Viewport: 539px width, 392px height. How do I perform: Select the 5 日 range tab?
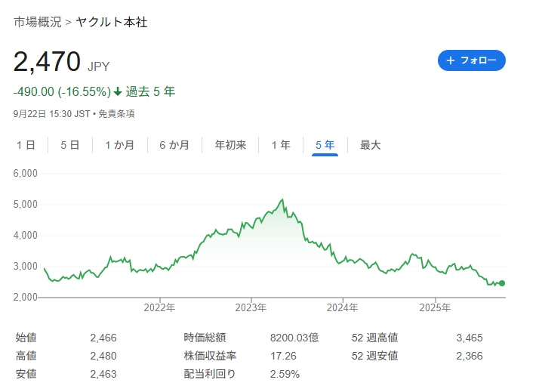coord(69,145)
